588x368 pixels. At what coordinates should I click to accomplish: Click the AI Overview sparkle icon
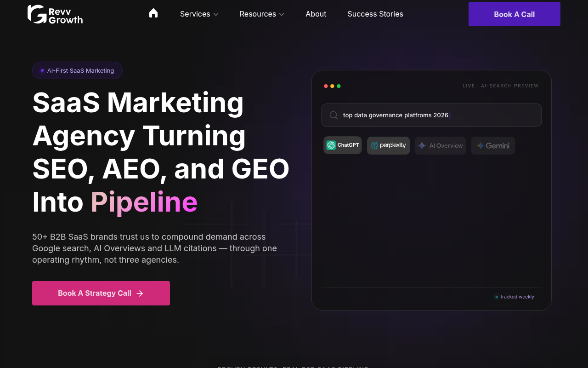click(422, 145)
